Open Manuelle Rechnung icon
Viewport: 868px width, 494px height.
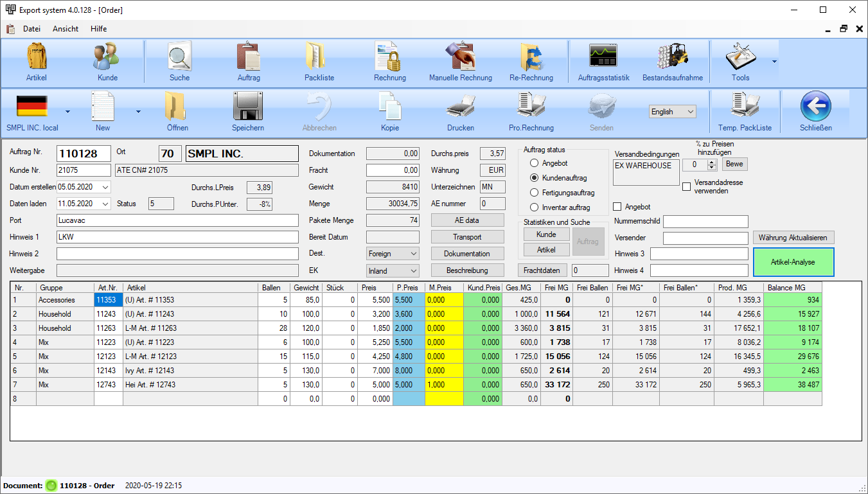click(460, 57)
